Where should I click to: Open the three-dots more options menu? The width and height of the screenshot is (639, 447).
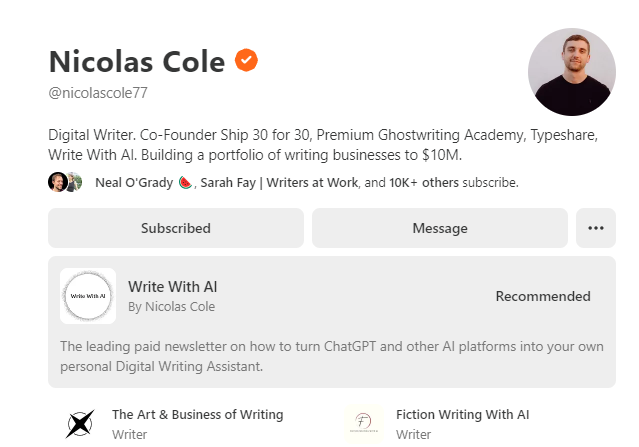(596, 228)
